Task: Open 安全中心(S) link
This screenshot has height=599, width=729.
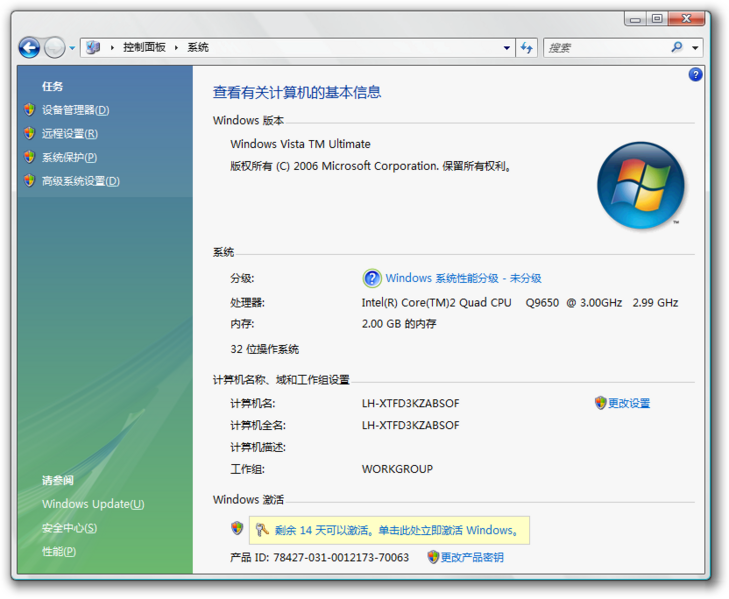Action: point(69,528)
